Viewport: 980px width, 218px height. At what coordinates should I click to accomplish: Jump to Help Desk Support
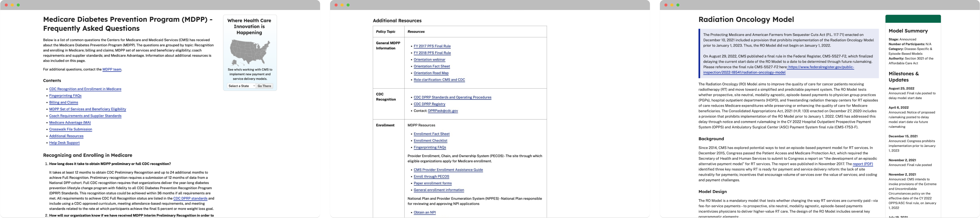[64, 143]
